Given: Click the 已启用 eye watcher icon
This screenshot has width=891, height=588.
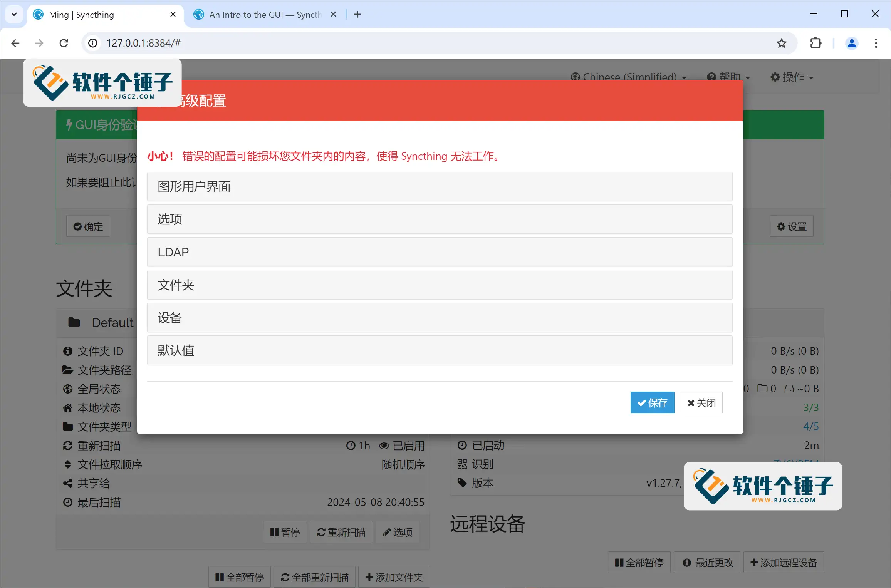Looking at the screenshot, I should (384, 446).
